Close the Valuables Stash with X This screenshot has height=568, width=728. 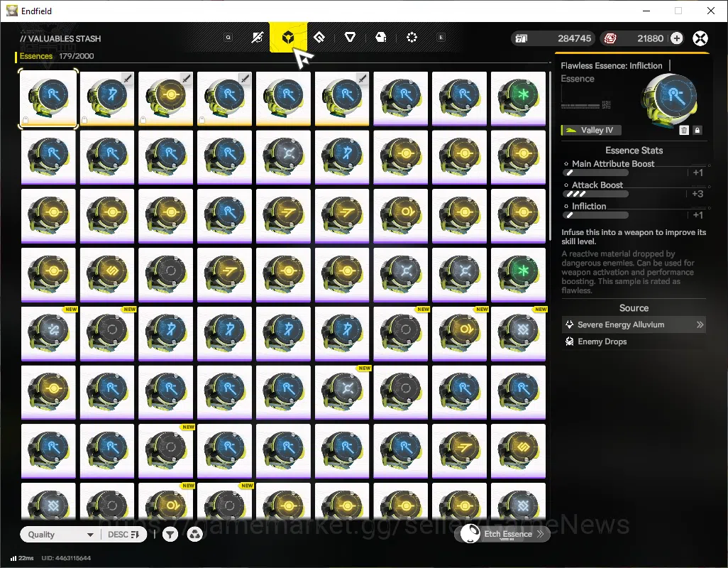click(700, 38)
